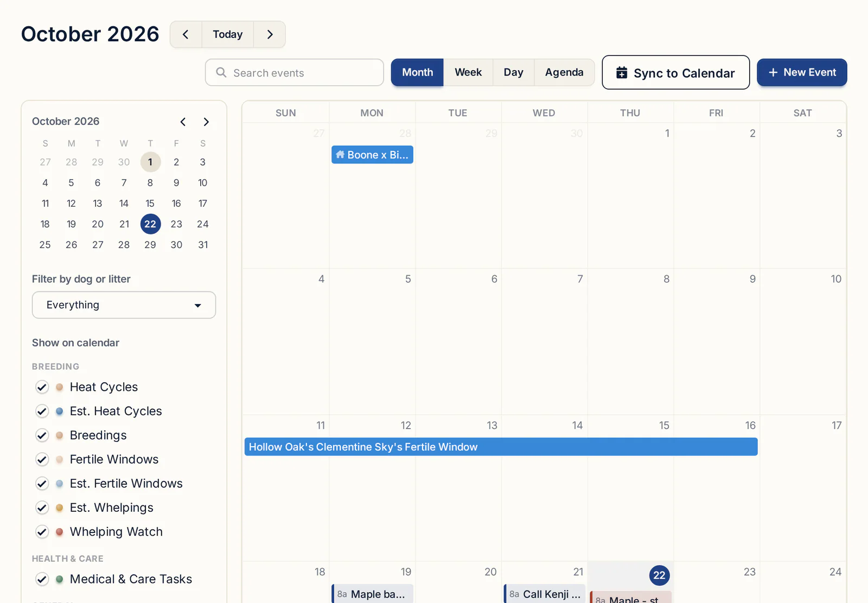Select day 22 in main calendar grid
The width and height of the screenshot is (868, 603).
coord(659,575)
